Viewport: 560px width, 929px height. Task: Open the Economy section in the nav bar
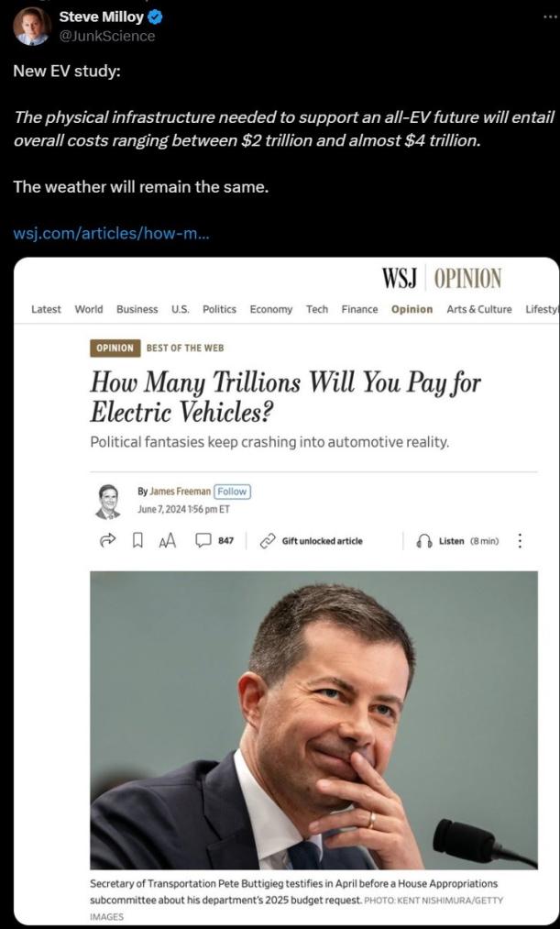tap(271, 309)
